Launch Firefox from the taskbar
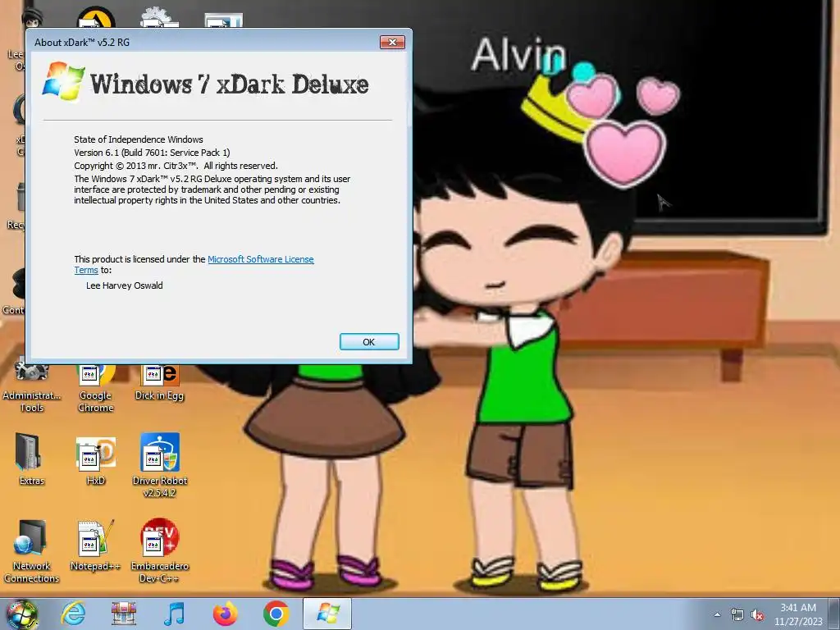Screen dimensions: 840x630 coord(225,614)
